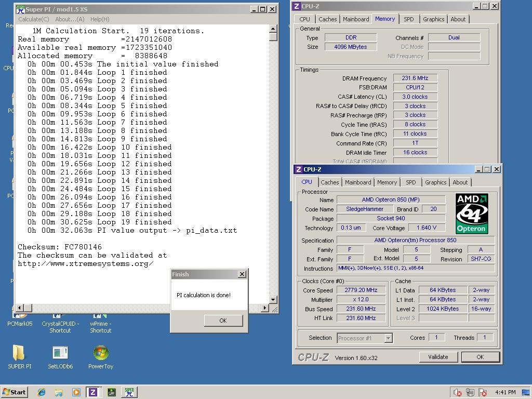Click the clock showing 4:41 PM
Image resolution: width=532 pixels, height=399 pixels.
pos(505,393)
